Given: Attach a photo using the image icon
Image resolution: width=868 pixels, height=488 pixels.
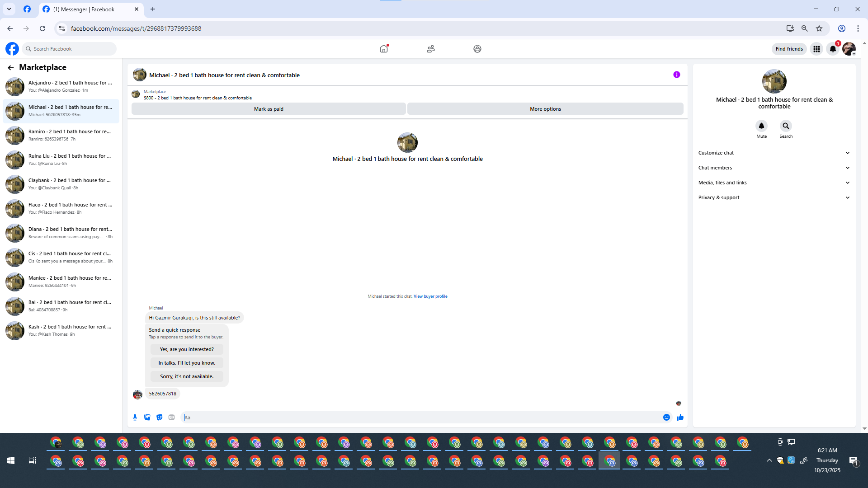Looking at the screenshot, I should (x=147, y=418).
